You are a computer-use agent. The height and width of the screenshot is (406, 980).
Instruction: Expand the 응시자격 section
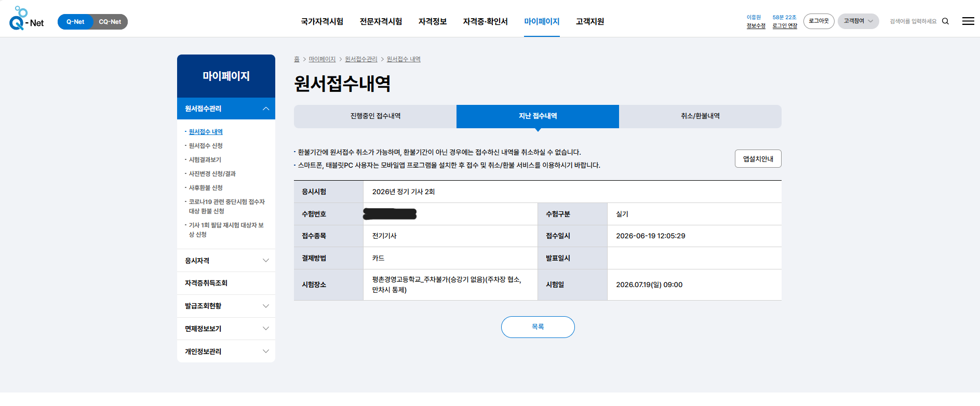[x=226, y=261]
